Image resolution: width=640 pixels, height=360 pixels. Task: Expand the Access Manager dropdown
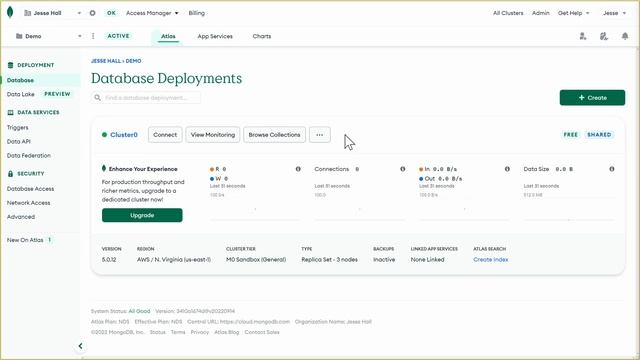(152, 13)
